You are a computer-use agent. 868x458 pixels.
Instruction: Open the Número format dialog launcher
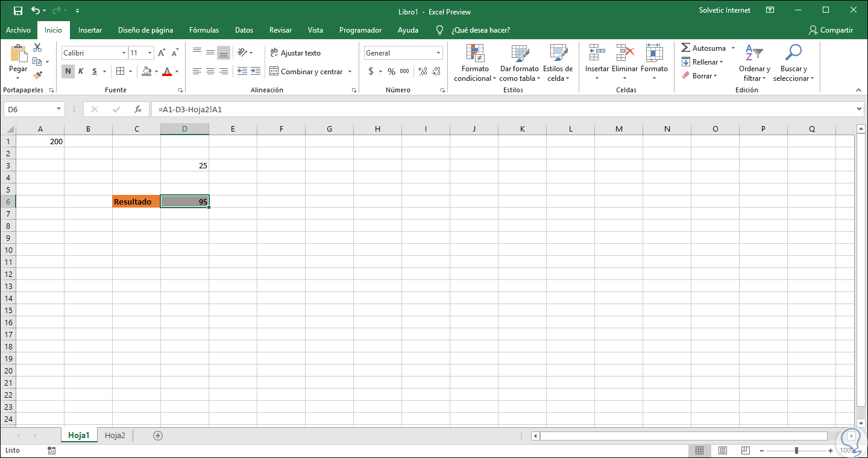pos(443,90)
